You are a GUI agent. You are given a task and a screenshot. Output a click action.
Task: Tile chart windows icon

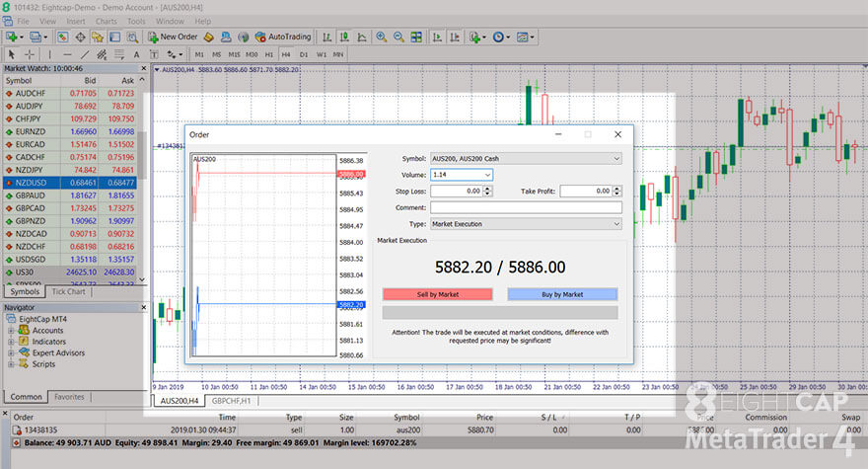[x=416, y=38]
